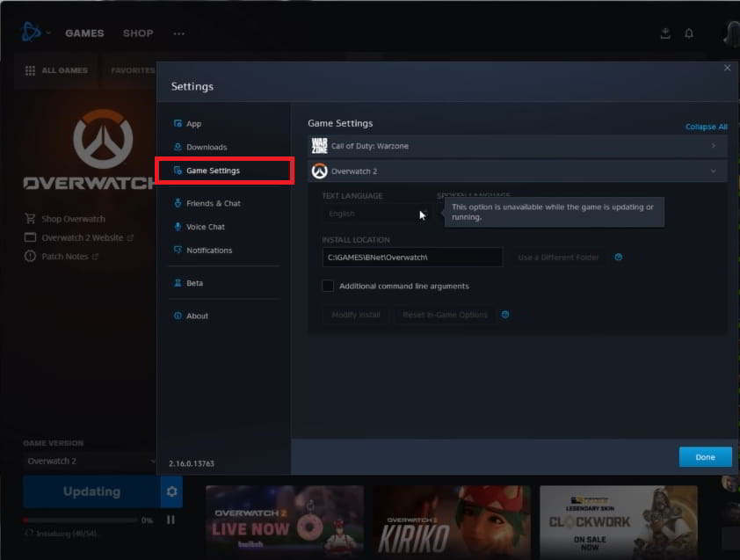
Task: Click the All Games grid icon
Action: coord(30,70)
